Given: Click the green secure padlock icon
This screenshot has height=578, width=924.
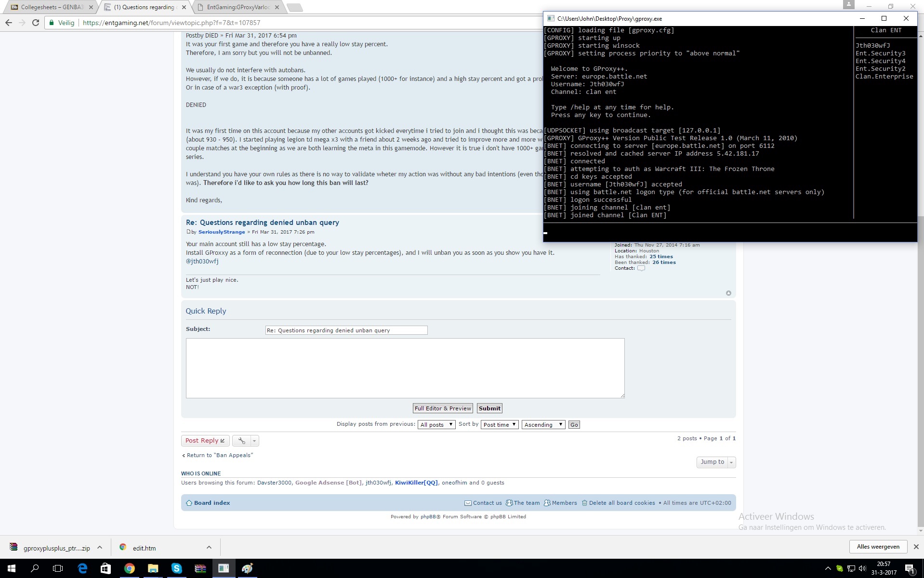Looking at the screenshot, I should click(52, 23).
